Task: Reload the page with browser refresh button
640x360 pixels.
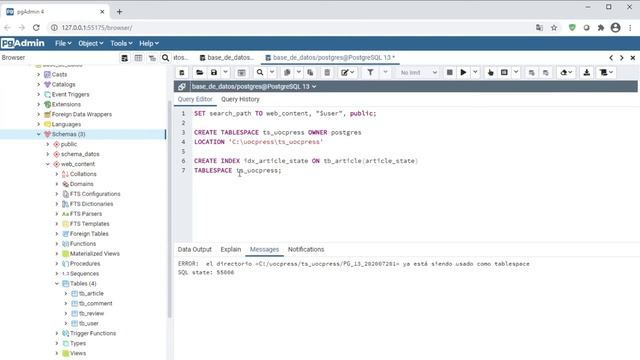Action: pos(36,28)
